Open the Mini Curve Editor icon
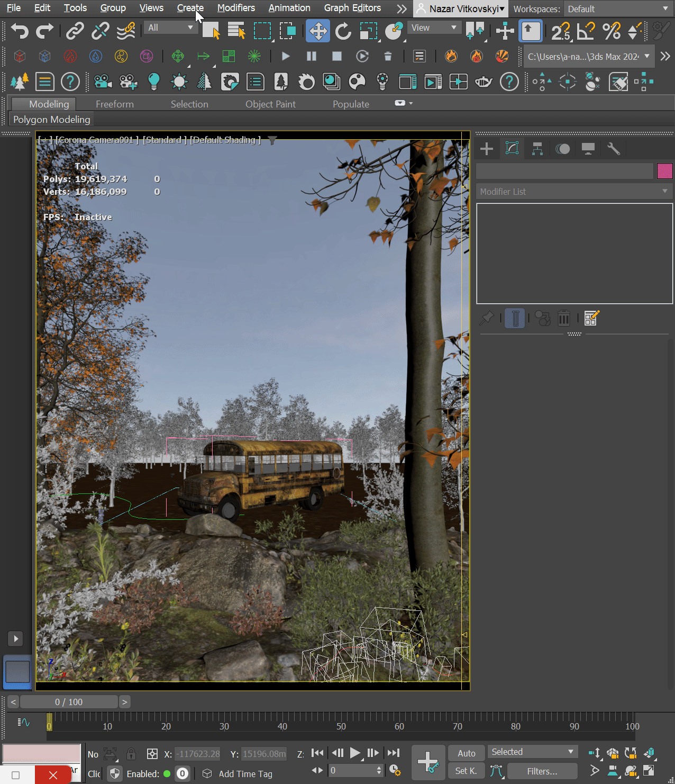The image size is (675, 784). click(x=23, y=722)
